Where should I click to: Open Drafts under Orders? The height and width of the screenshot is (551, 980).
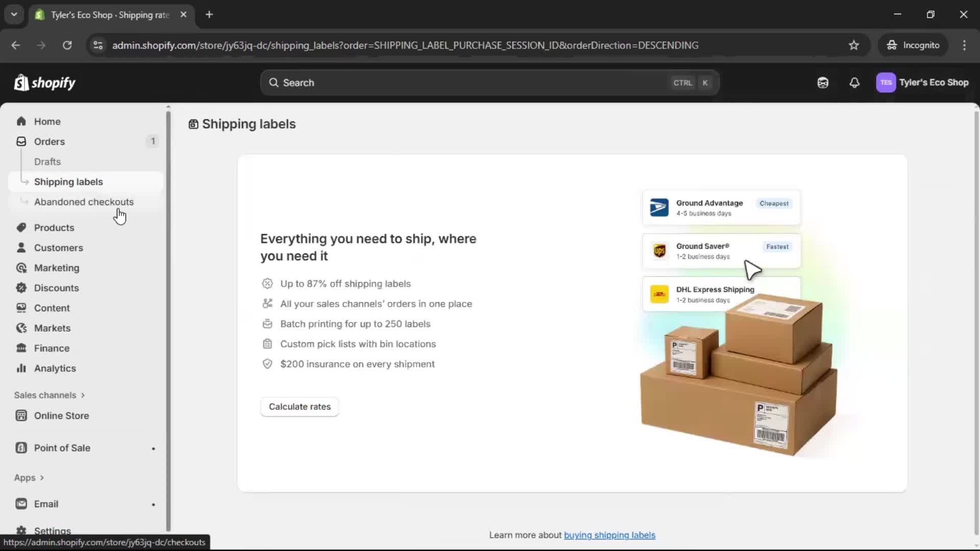click(47, 161)
